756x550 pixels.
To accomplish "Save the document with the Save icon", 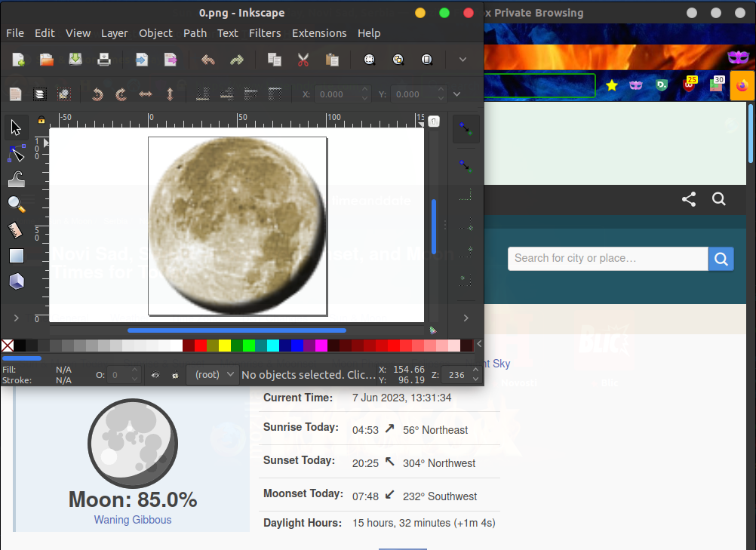I will pos(75,60).
